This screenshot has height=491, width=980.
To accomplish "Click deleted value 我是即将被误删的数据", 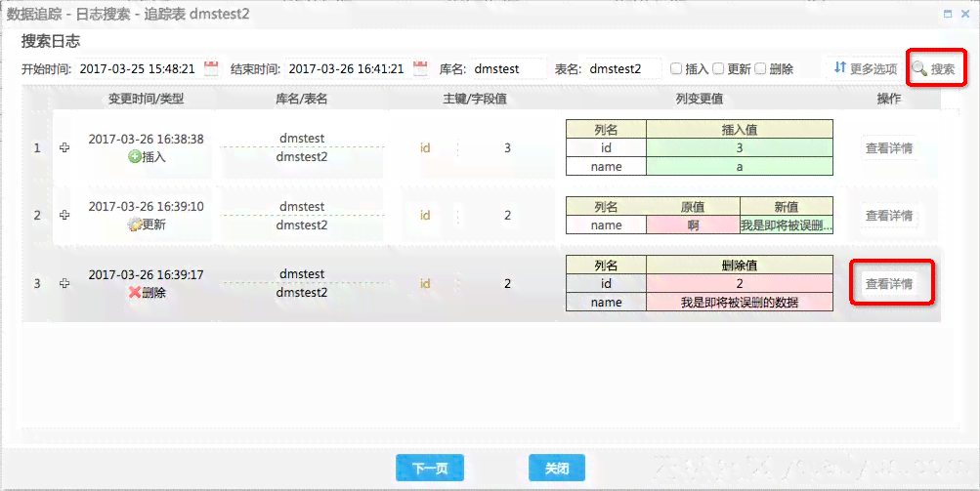I will [x=740, y=303].
